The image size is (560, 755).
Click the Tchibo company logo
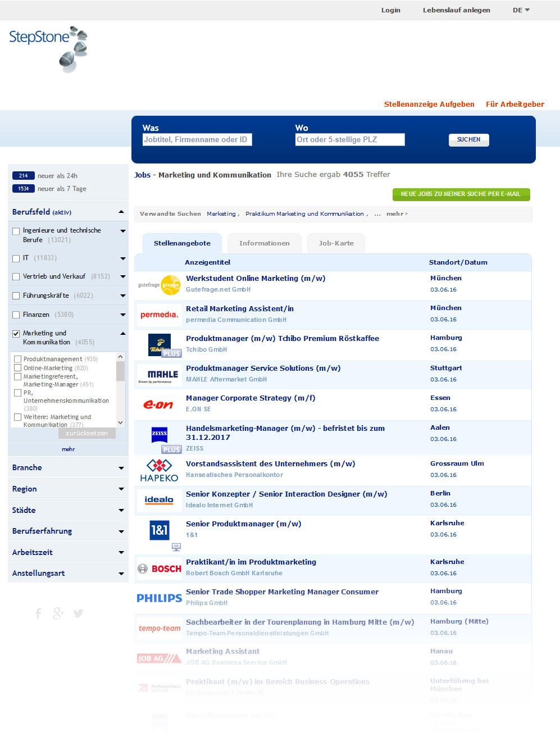tap(160, 344)
